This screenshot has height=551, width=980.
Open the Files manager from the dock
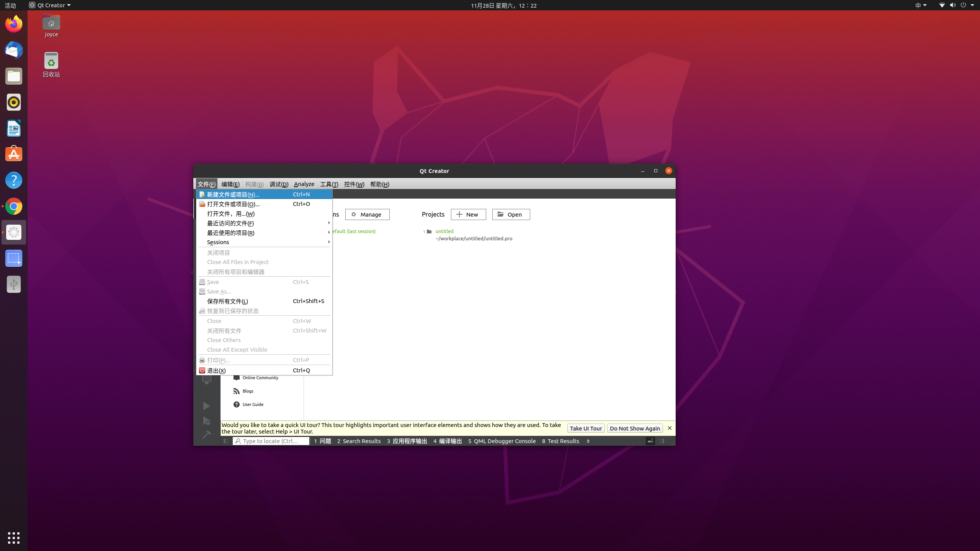[x=14, y=76]
